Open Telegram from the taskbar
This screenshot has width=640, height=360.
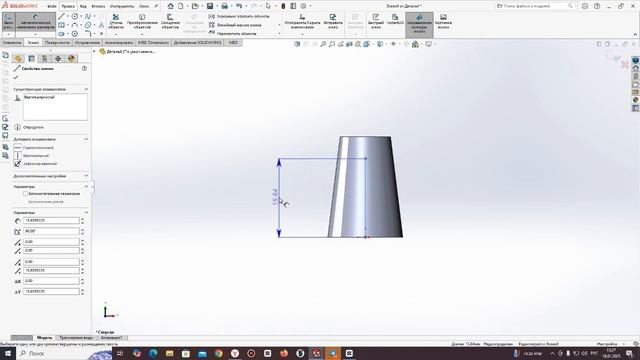pos(333,353)
